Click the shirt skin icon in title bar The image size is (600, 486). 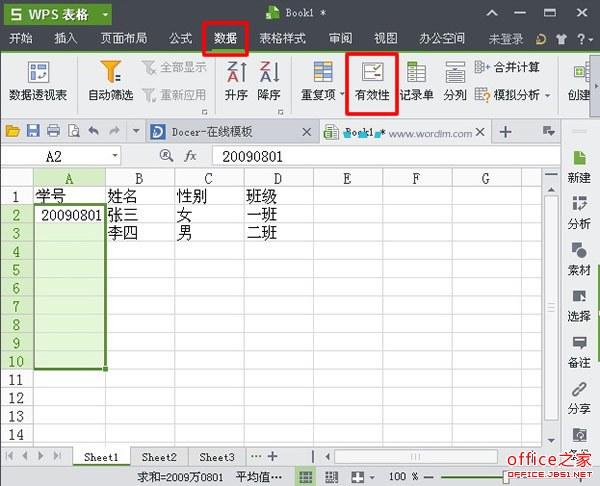coord(561,39)
